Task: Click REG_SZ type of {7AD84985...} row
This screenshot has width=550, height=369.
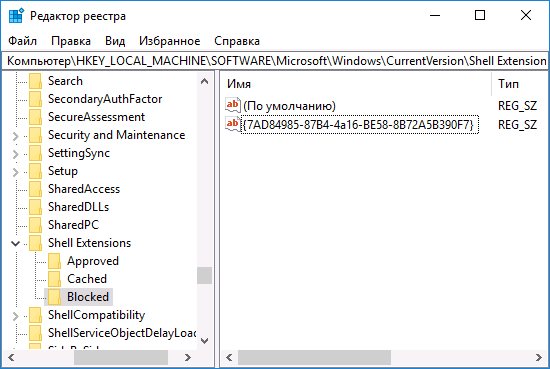Action: coord(517,125)
